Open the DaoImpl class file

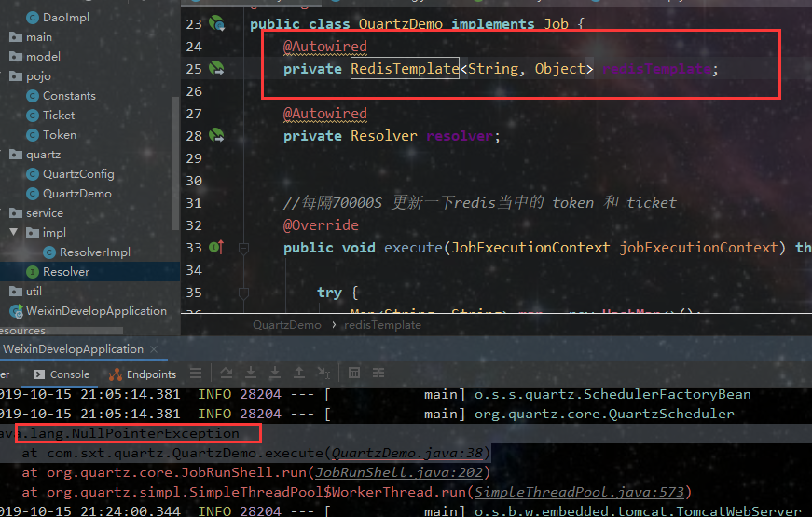tap(66, 18)
